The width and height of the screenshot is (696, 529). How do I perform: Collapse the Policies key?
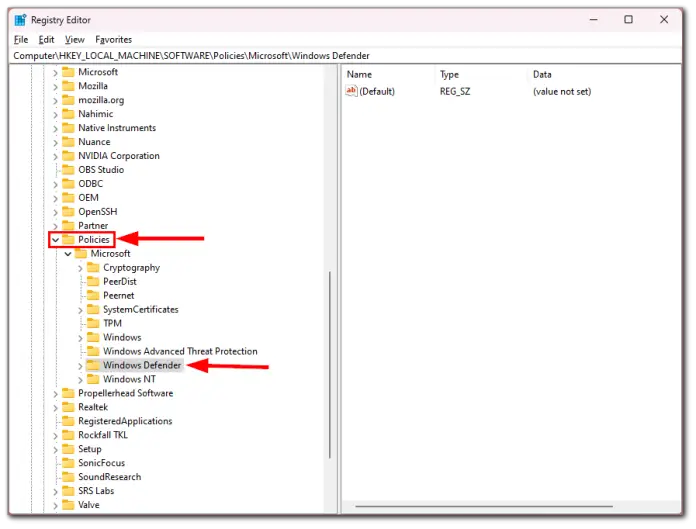coord(55,240)
